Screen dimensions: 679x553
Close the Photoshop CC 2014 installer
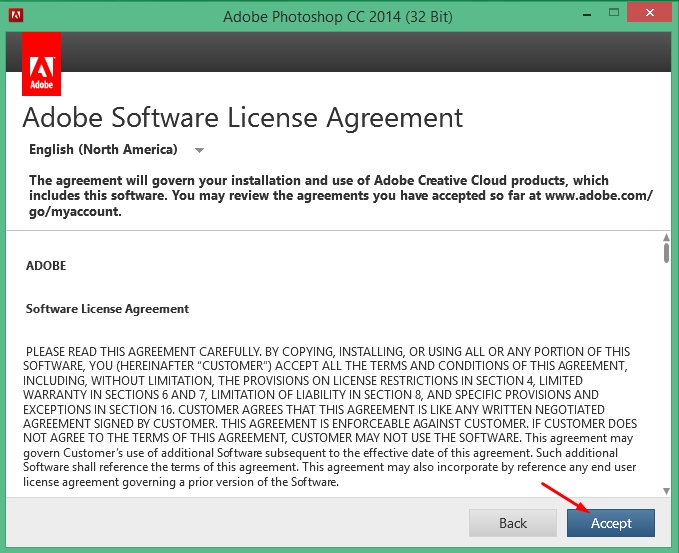point(650,13)
